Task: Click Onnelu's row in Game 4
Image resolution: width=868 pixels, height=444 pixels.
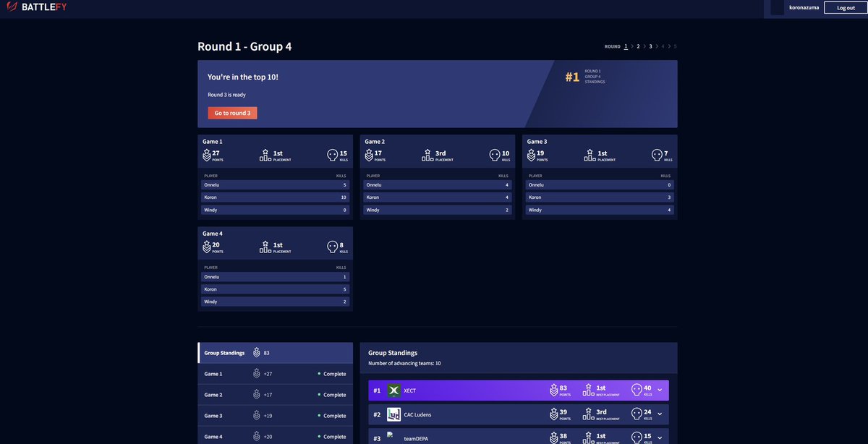Action: (x=275, y=277)
